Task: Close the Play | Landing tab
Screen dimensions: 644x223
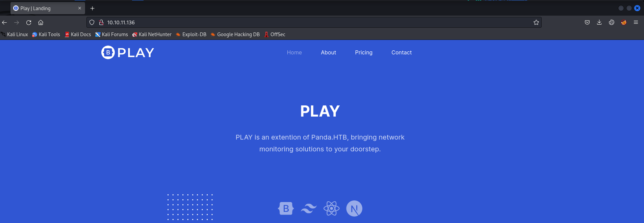Action: click(80, 8)
